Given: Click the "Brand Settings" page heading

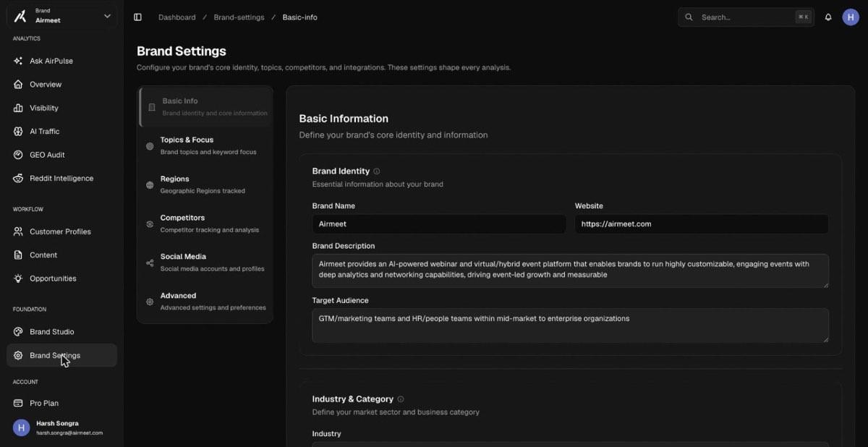Looking at the screenshot, I should click(182, 51).
